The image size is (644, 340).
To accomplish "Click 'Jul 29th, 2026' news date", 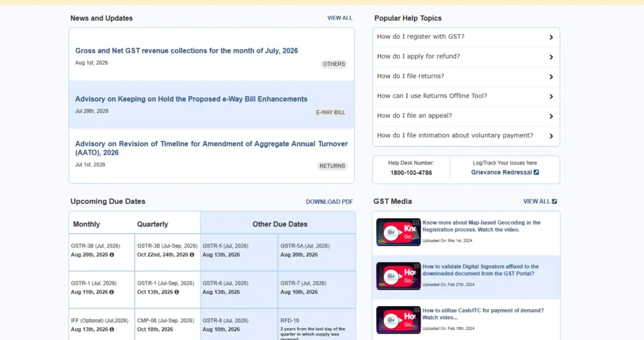I will tap(92, 111).
